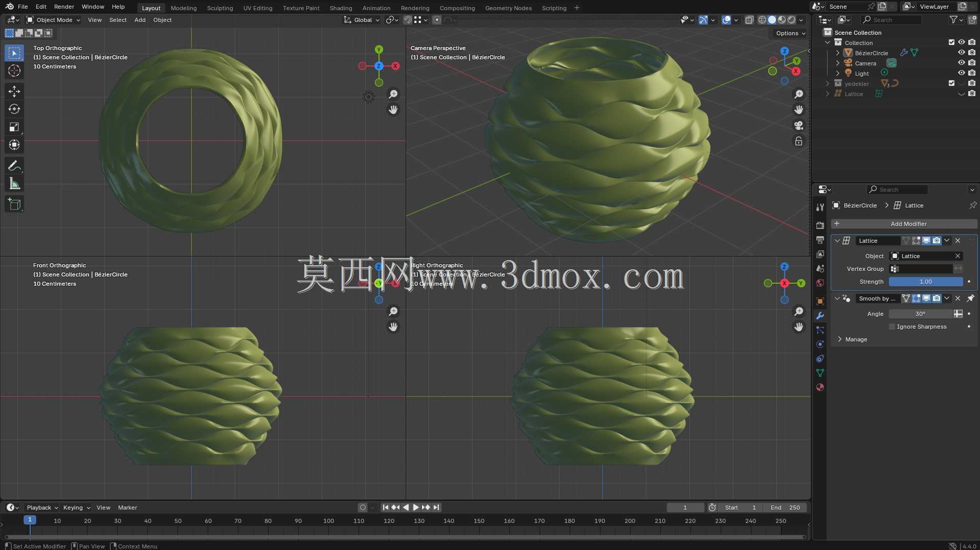Open the Modifiers properties tab

click(820, 316)
